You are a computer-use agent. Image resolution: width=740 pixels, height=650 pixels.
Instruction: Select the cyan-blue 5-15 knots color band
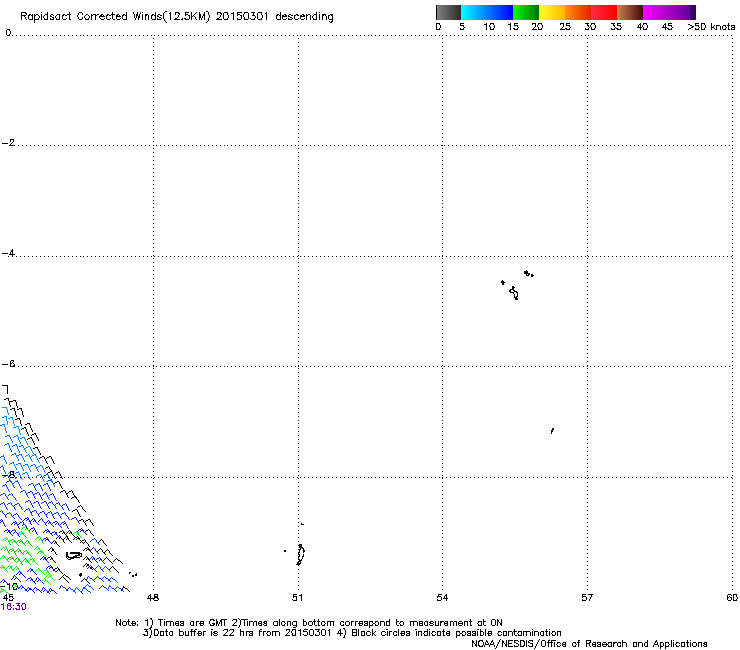click(x=487, y=12)
